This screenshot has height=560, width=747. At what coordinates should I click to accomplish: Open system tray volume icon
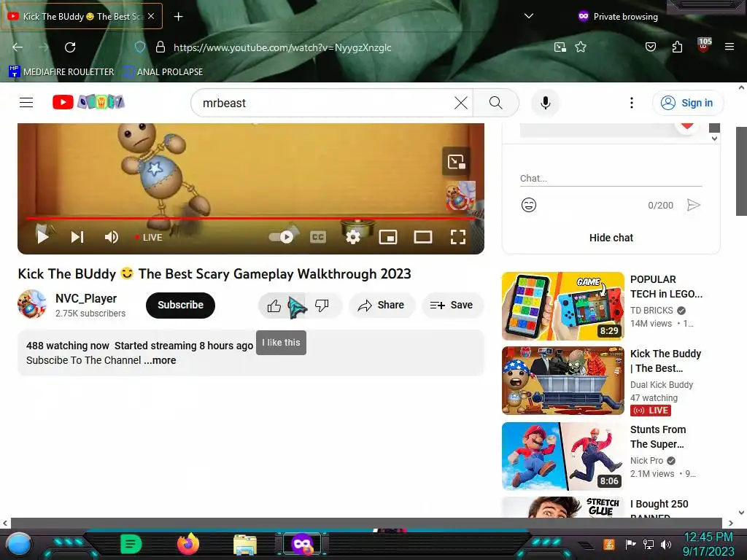tap(665, 544)
